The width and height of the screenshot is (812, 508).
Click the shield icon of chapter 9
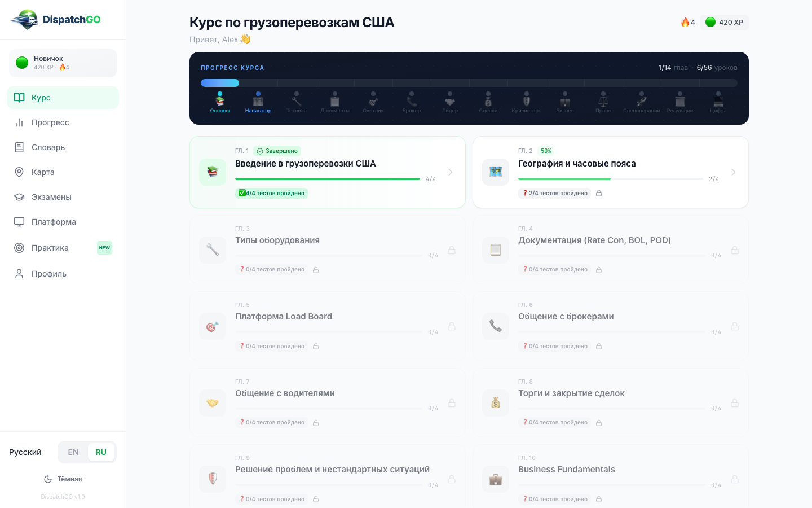click(x=213, y=479)
